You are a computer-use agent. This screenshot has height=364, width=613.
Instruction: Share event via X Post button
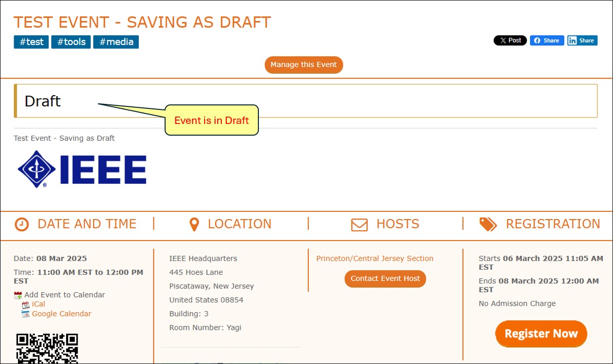point(510,40)
